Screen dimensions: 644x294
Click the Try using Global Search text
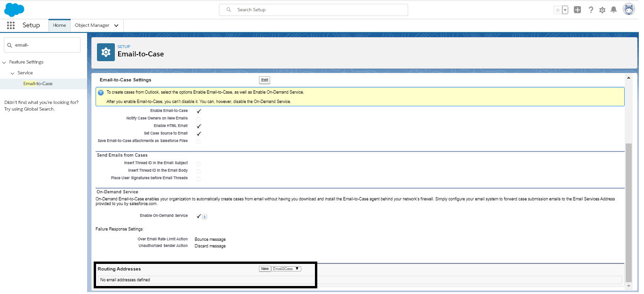click(x=29, y=109)
